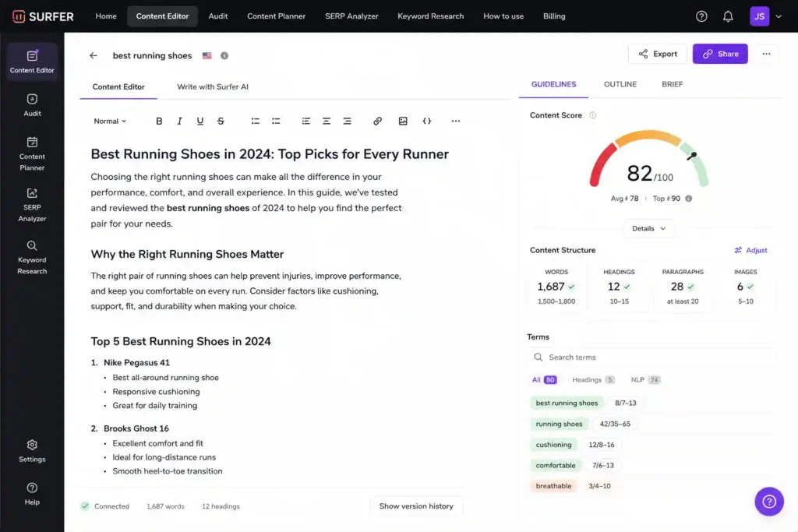
Task: Open Content Planner in top navigation
Action: [x=277, y=16]
